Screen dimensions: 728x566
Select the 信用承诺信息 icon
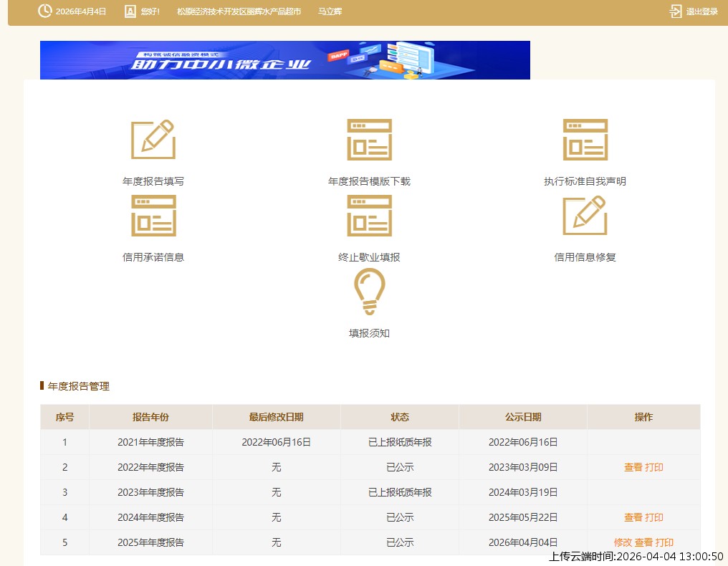click(x=153, y=216)
